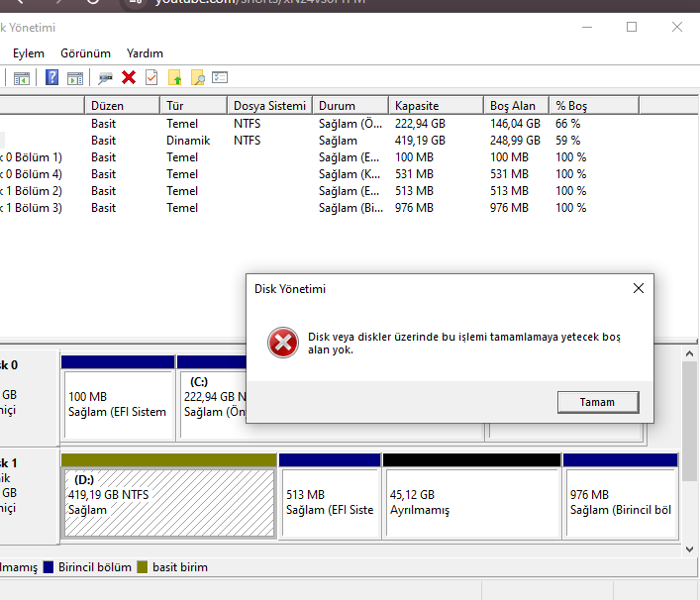
Task: Sort by the Düzen column header
Action: point(122,106)
